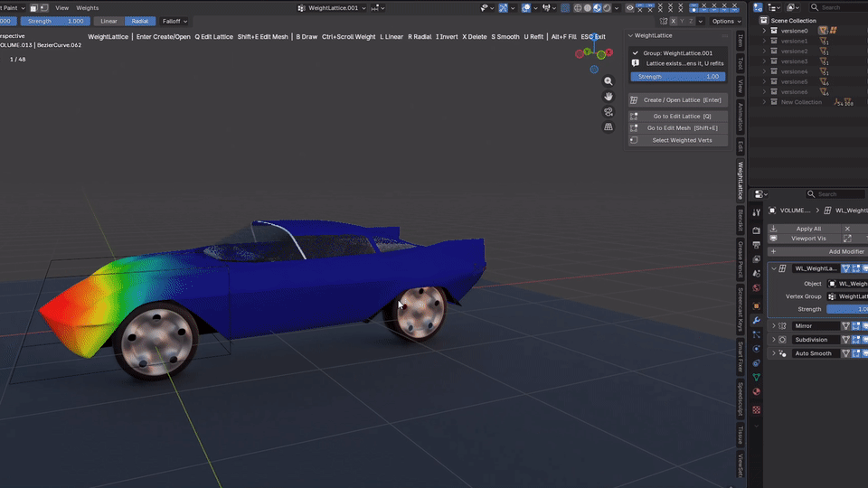Open the Tool properties tab icon
868x488 pixels.
(x=756, y=212)
